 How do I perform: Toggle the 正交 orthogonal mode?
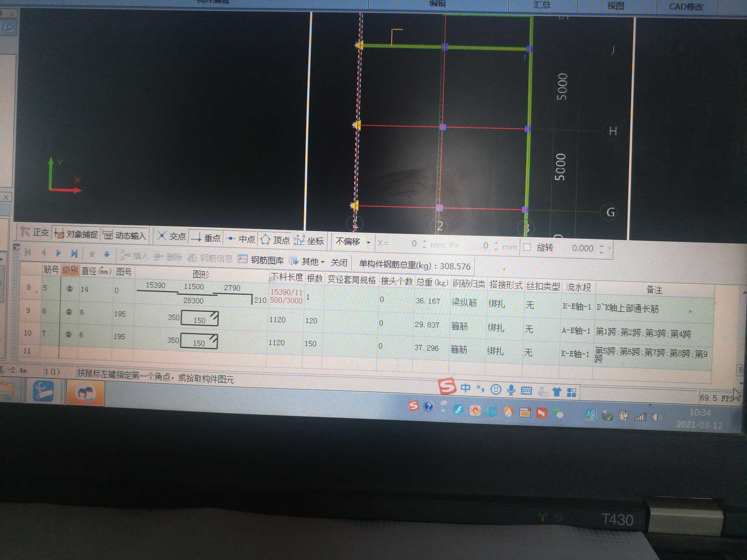tap(34, 232)
